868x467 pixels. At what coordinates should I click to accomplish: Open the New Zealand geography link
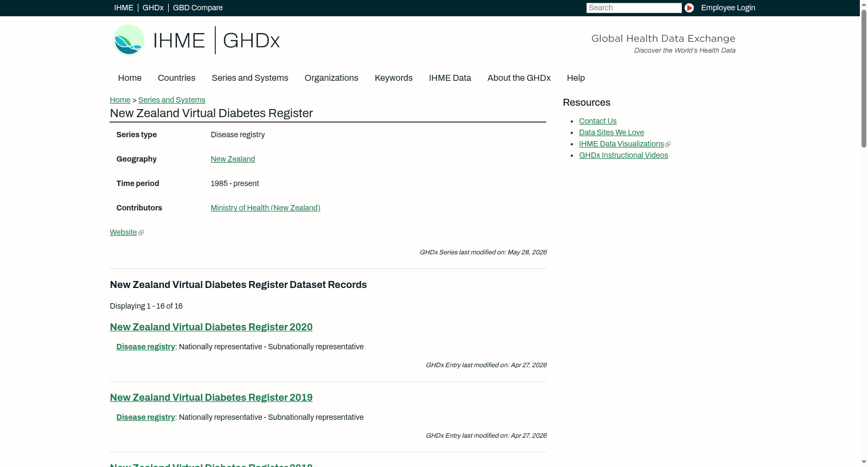pos(233,159)
